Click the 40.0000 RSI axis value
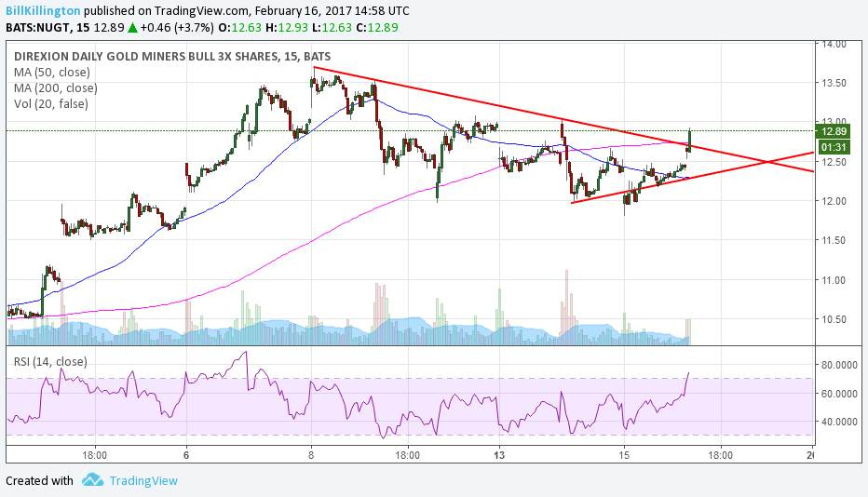This screenshot has height=497, width=868. click(x=839, y=422)
